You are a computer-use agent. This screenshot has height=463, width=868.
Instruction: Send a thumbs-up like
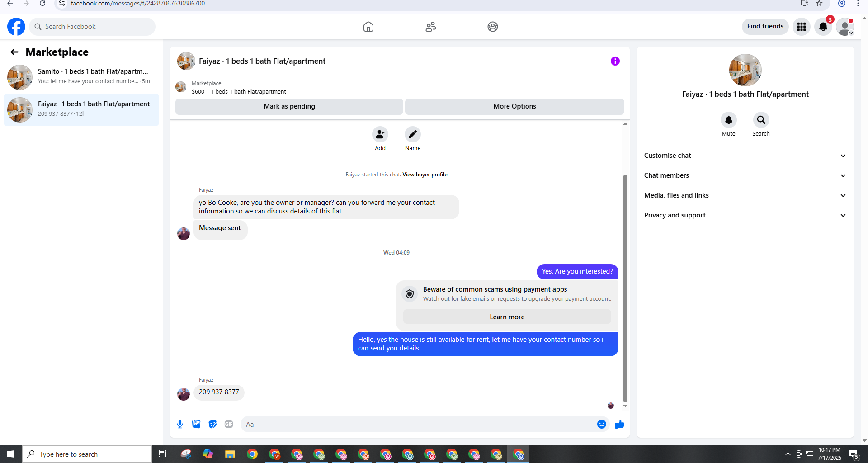click(620, 424)
